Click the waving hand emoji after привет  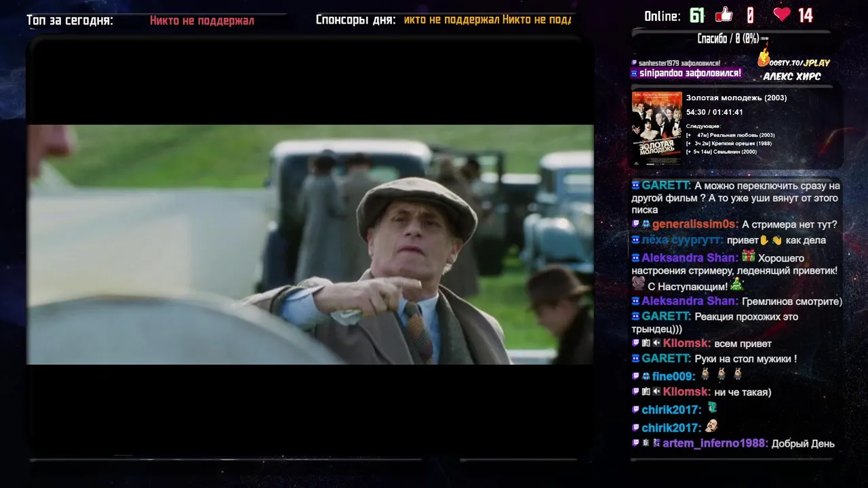776,240
